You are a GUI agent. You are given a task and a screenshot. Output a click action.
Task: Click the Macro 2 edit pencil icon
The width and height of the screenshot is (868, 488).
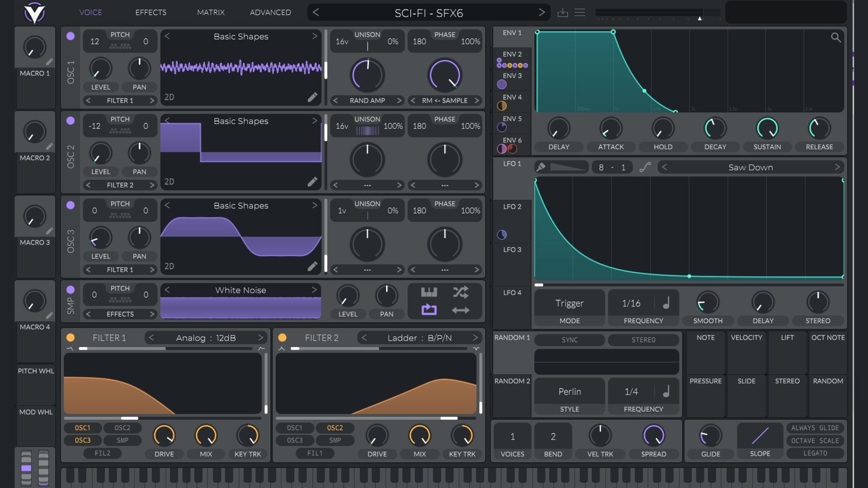pos(49,146)
